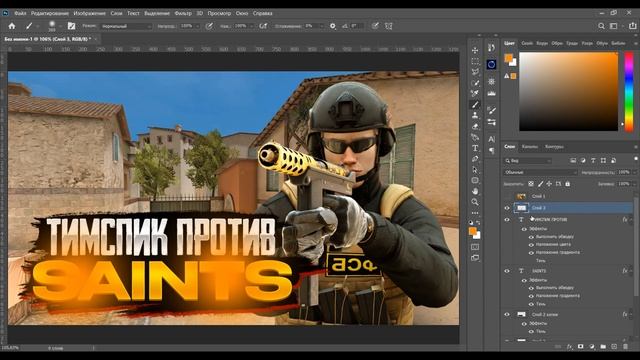Change the Screen Mode icon

(x=475, y=258)
